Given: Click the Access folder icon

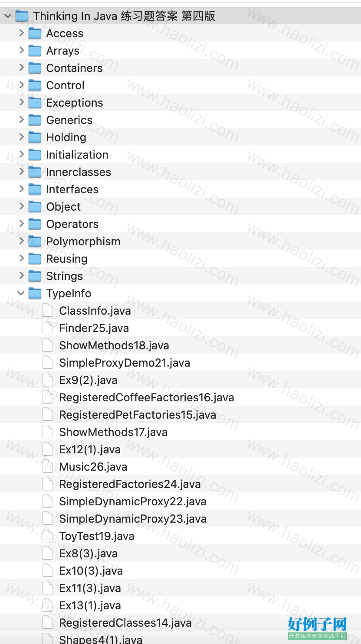Looking at the screenshot, I should [35, 33].
